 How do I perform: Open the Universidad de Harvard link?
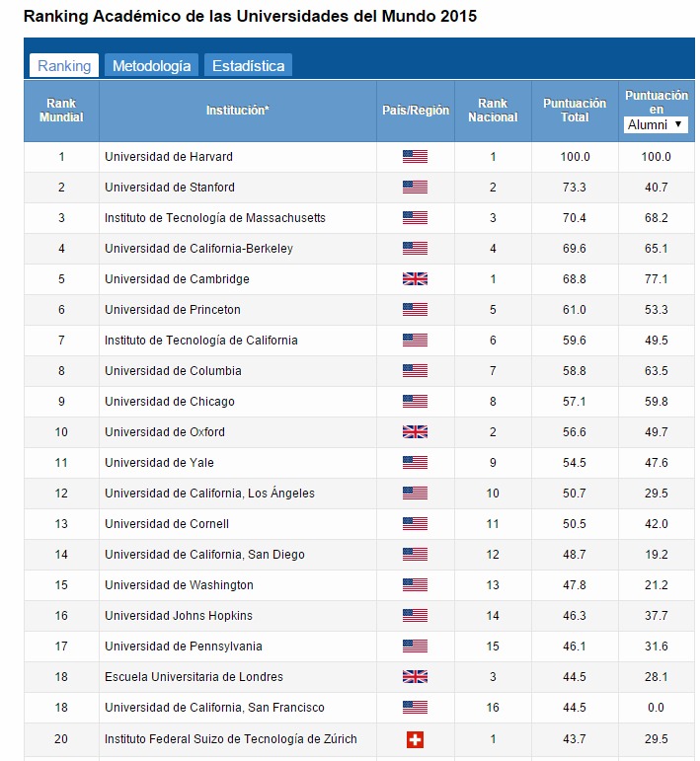pyautogui.click(x=169, y=156)
